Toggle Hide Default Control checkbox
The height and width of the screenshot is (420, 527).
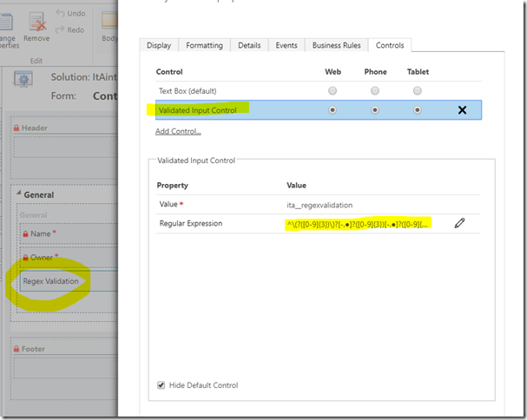161,385
